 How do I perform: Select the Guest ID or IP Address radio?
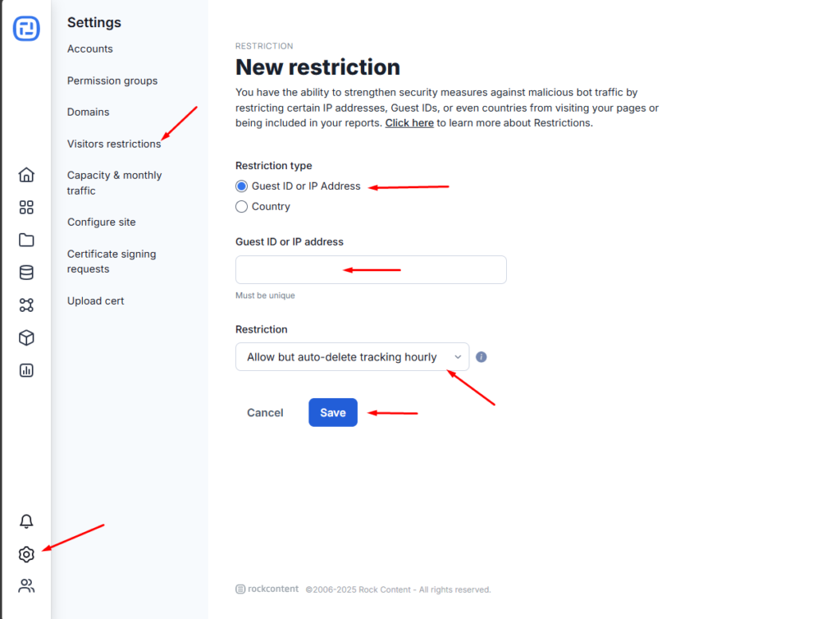click(242, 186)
